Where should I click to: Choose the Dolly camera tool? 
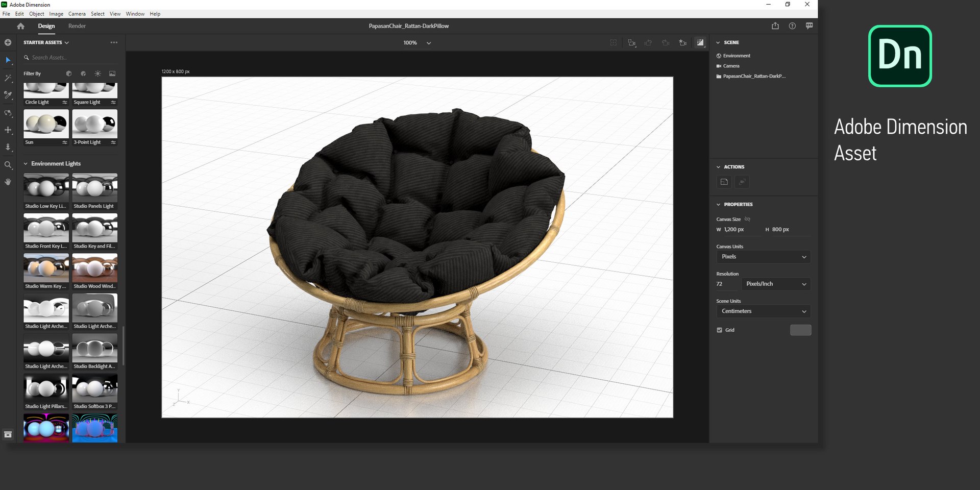8,147
